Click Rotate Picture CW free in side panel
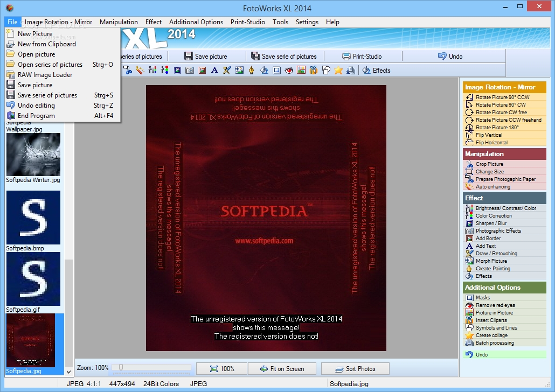555x392 pixels. click(x=504, y=112)
